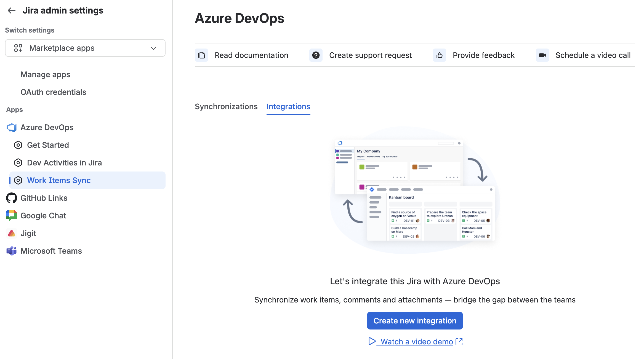Open Google Chat app settings
The width and height of the screenshot is (644, 359).
[43, 216]
